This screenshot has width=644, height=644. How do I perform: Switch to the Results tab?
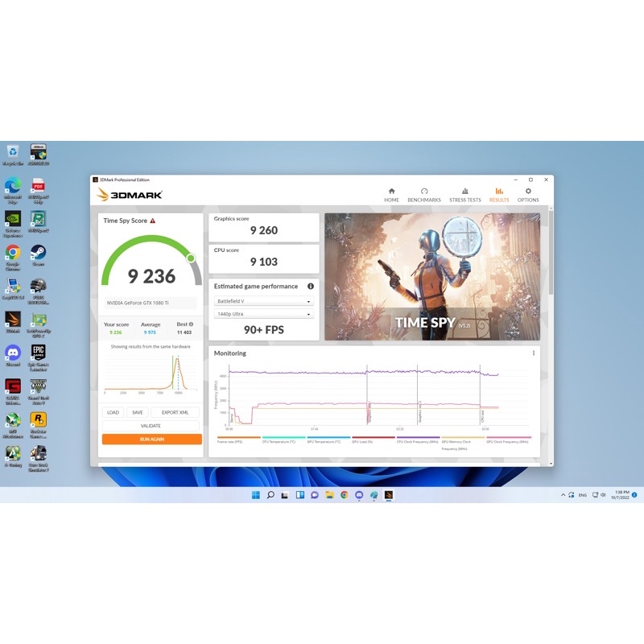click(499, 195)
